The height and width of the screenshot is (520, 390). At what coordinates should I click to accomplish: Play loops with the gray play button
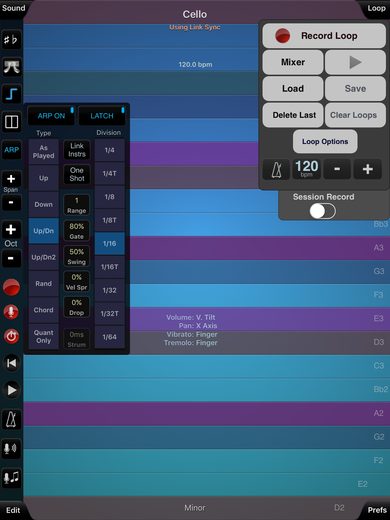355,62
